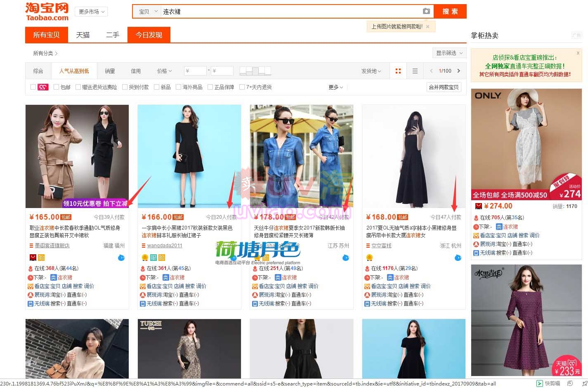The height and width of the screenshot is (388, 588).
Task: Sort results by 销量
Action: pos(110,71)
